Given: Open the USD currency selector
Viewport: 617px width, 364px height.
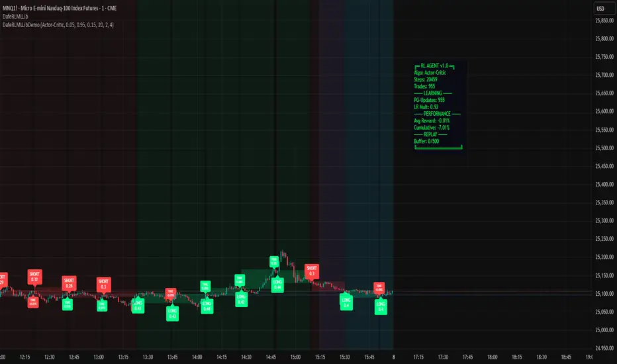Looking at the screenshot, I should tap(603, 9).
